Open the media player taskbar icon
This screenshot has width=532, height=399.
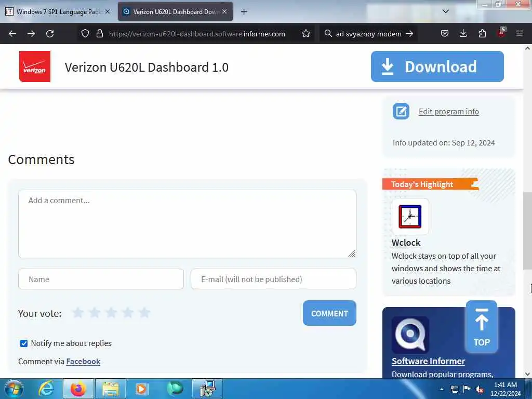(x=141, y=389)
